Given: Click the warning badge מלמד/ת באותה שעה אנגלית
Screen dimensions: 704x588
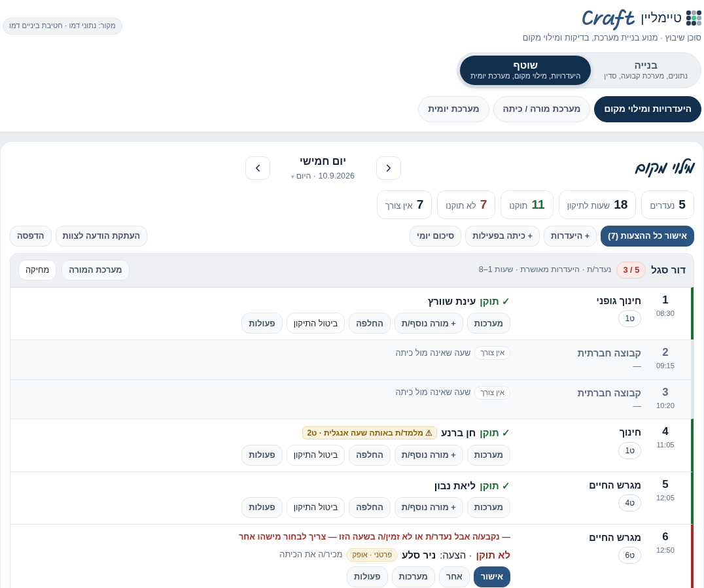Looking at the screenshot, I should tap(370, 433).
